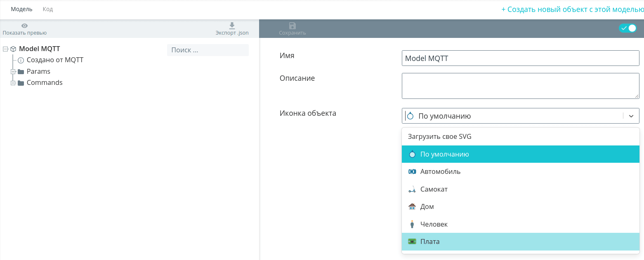Image resolution: width=644 pixels, height=260 pixels.
Task: Click the Описание text area
Action: 521,86
